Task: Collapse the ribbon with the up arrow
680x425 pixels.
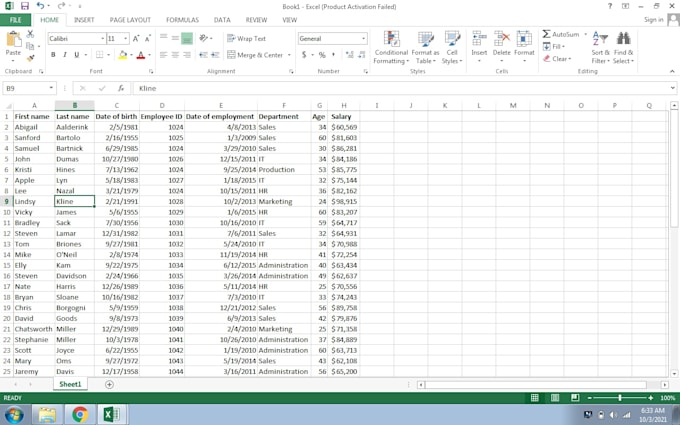Action: coord(672,71)
